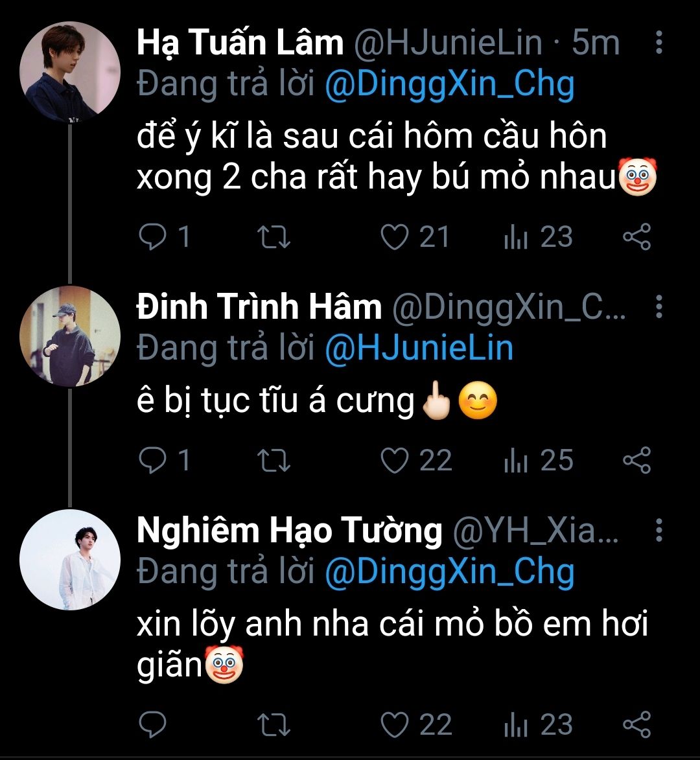Open more options for Đinh Trình Hâm's tweet
Image resolution: width=700 pixels, height=760 pixels.
tap(659, 307)
